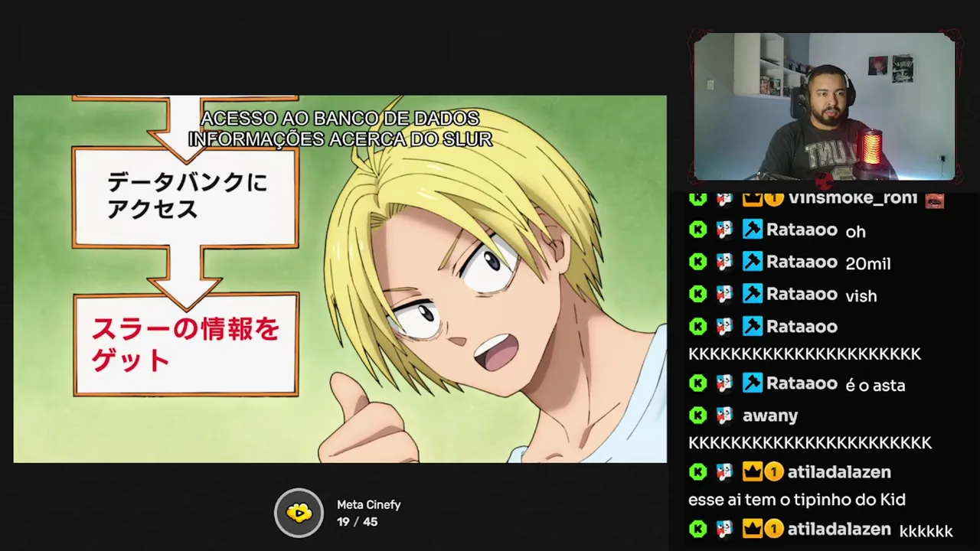Click the chat message "vish"
Viewport: 980px width, 551px height.
point(861,295)
